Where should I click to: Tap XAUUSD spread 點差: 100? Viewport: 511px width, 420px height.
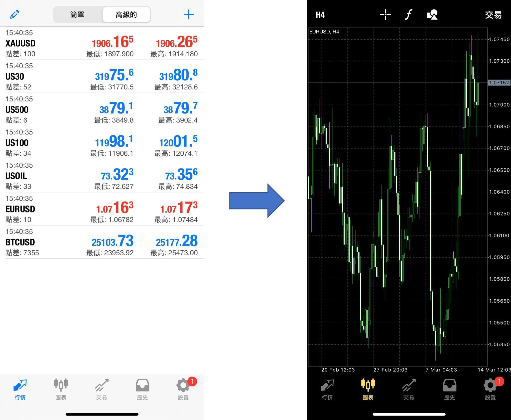click(20, 54)
